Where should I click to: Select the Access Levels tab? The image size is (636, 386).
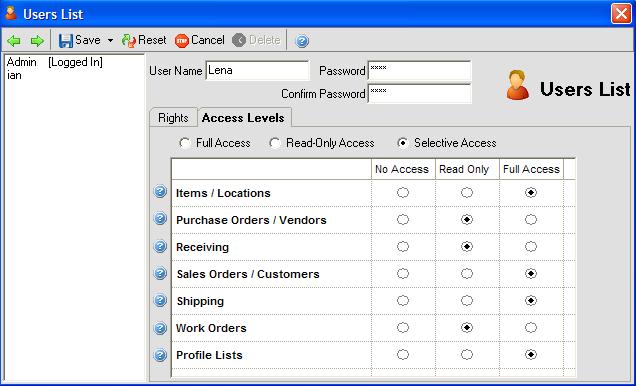coord(243,118)
